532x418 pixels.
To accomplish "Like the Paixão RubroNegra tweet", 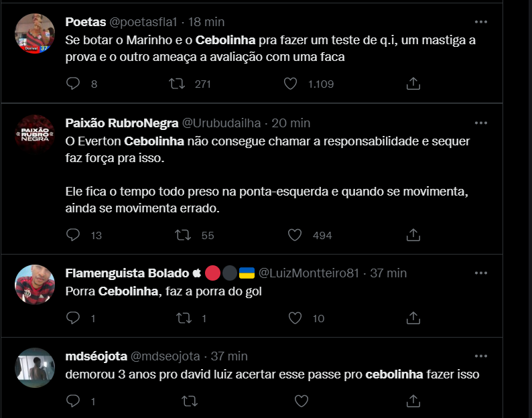I will pyautogui.click(x=295, y=234).
